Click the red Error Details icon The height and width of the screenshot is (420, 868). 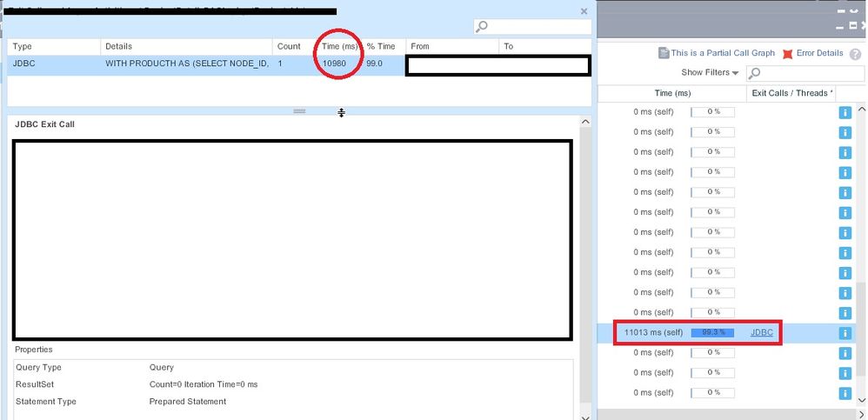point(787,54)
